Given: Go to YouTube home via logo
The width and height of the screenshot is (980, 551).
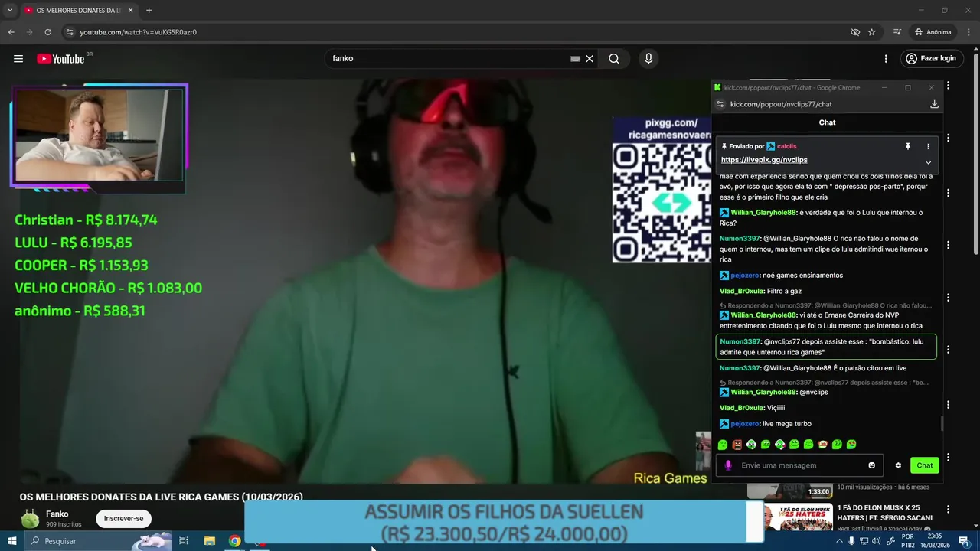Looking at the screenshot, I should [61, 59].
